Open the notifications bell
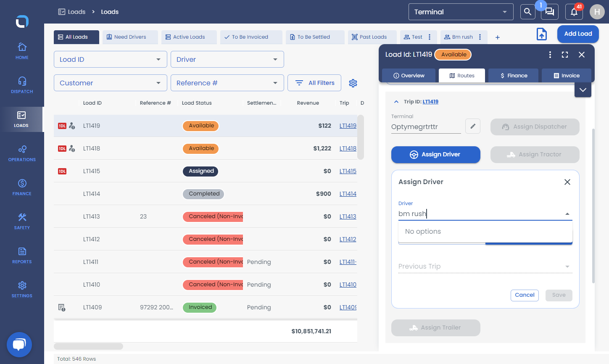The width and height of the screenshot is (609, 364). click(574, 12)
